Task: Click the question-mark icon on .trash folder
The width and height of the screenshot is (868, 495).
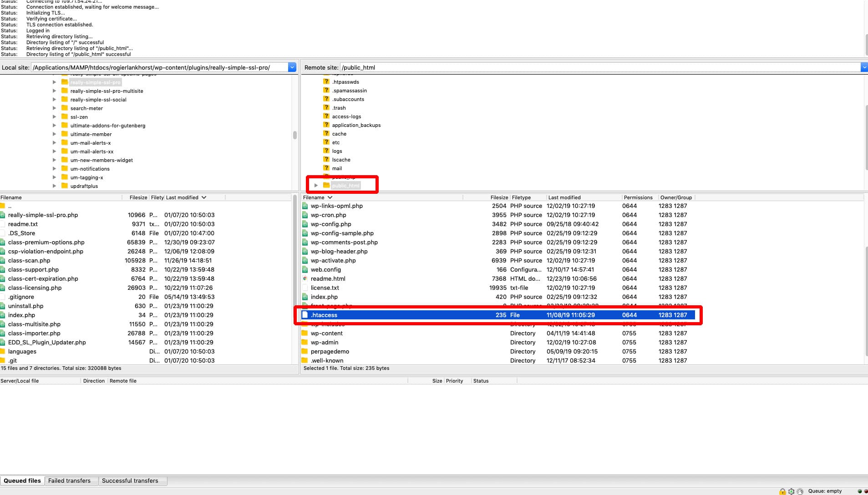Action: coord(326,108)
